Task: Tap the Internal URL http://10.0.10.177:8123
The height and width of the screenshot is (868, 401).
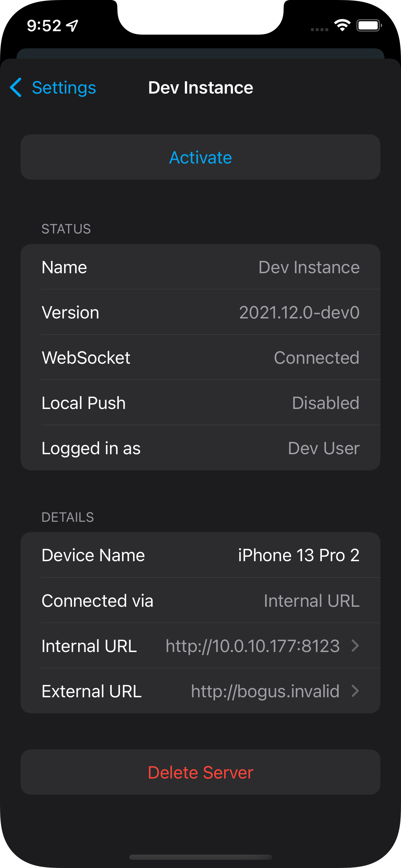Action: point(253,646)
